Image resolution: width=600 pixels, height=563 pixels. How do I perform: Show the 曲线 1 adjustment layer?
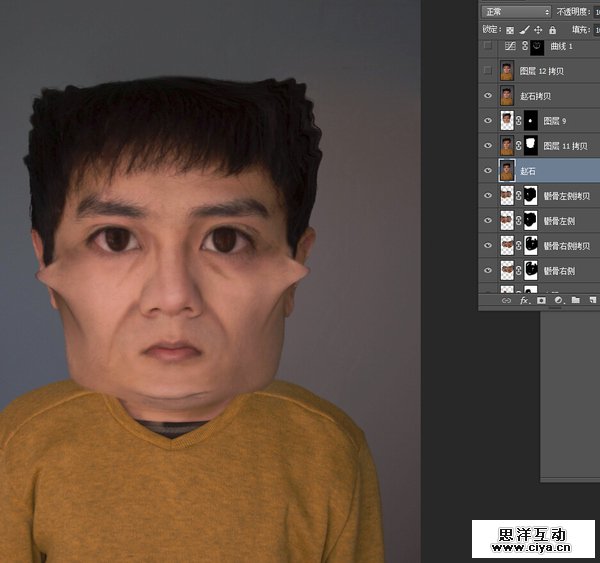click(x=488, y=47)
